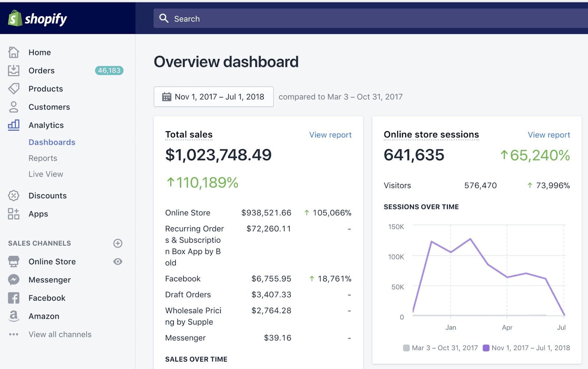Click the Products tag icon
588x369 pixels.
click(14, 88)
